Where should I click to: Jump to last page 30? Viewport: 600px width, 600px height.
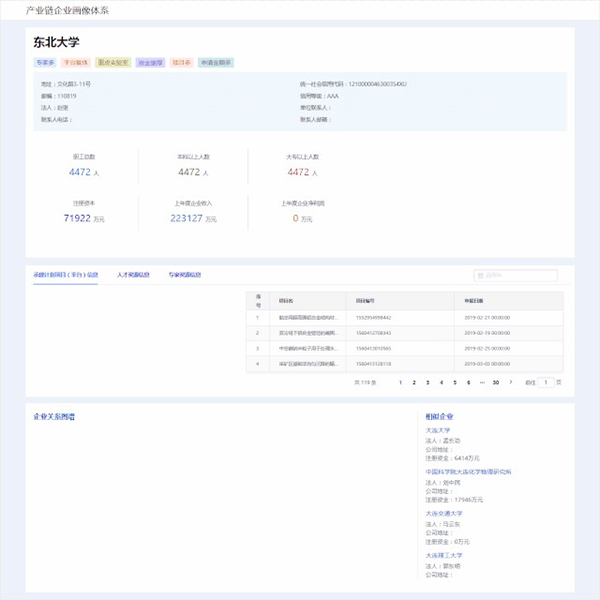click(x=496, y=382)
